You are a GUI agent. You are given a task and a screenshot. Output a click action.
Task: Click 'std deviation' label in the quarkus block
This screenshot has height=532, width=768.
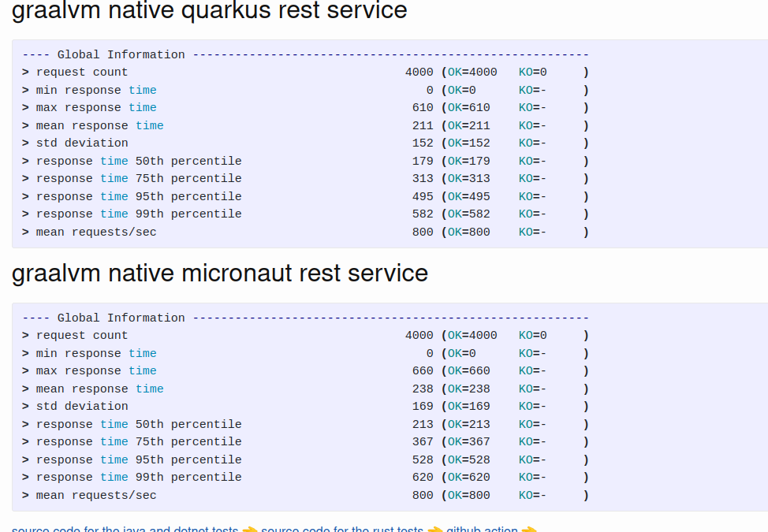point(82,143)
